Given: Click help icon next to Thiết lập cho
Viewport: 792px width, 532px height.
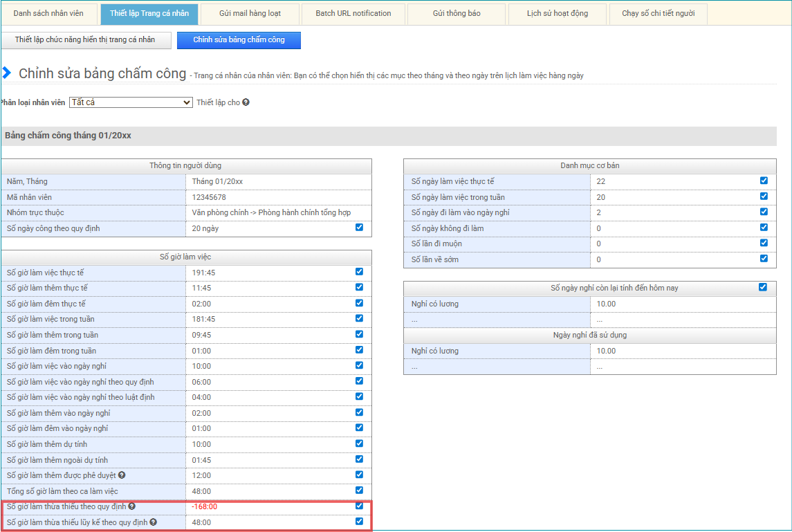Looking at the screenshot, I should click(246, 102).
